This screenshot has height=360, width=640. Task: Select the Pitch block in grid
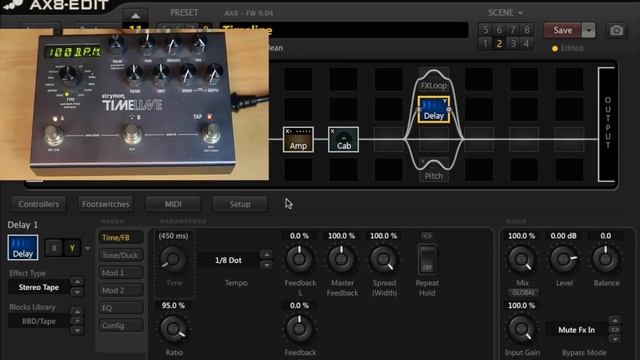[x=433, y=171]
